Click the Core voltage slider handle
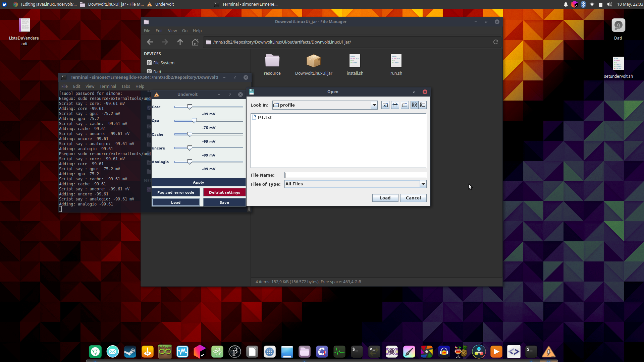 (190, 107)
